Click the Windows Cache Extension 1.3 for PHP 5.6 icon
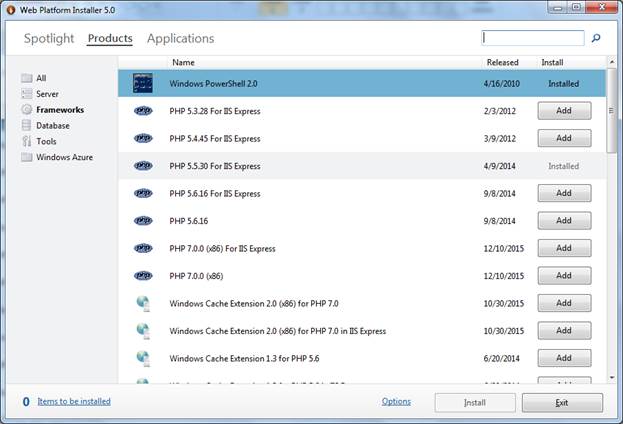 coord(143,358)
